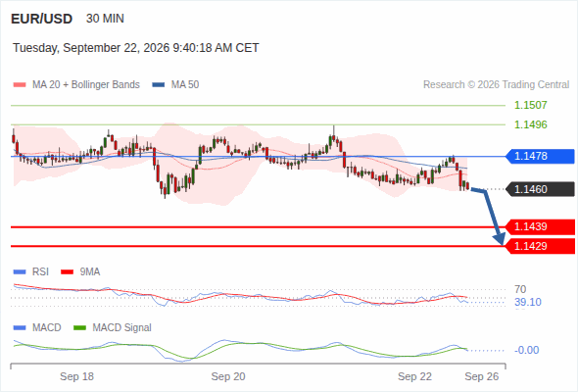Click the 9MA legend label
Image resolution: width=578 pixels, height=392 pixels.
(x=90, y=272)
